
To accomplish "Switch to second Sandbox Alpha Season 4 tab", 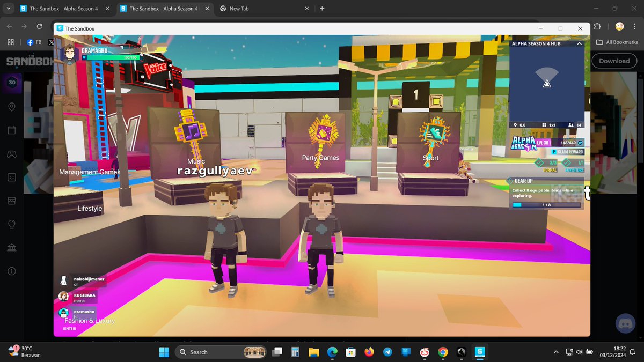I will [164, 9].
